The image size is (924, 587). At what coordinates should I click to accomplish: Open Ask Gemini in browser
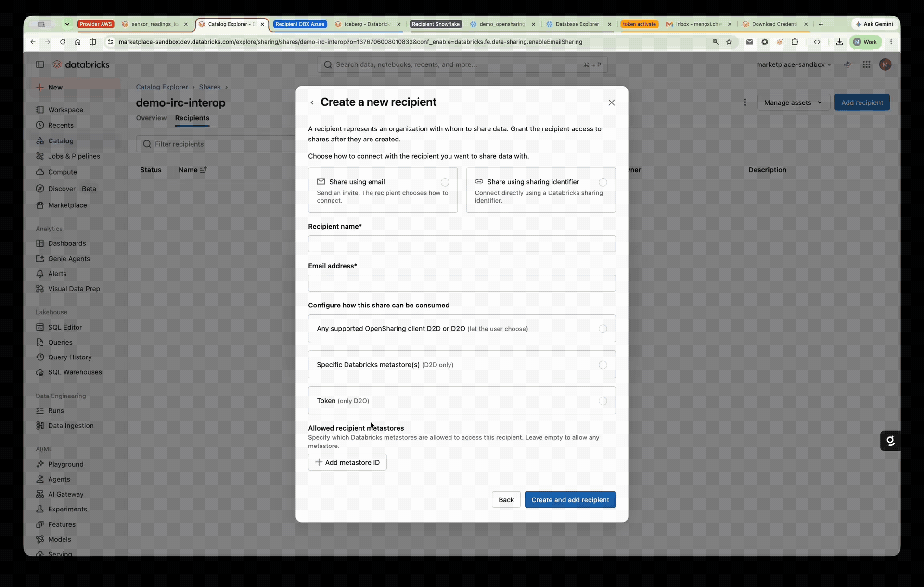click(874, 24)
